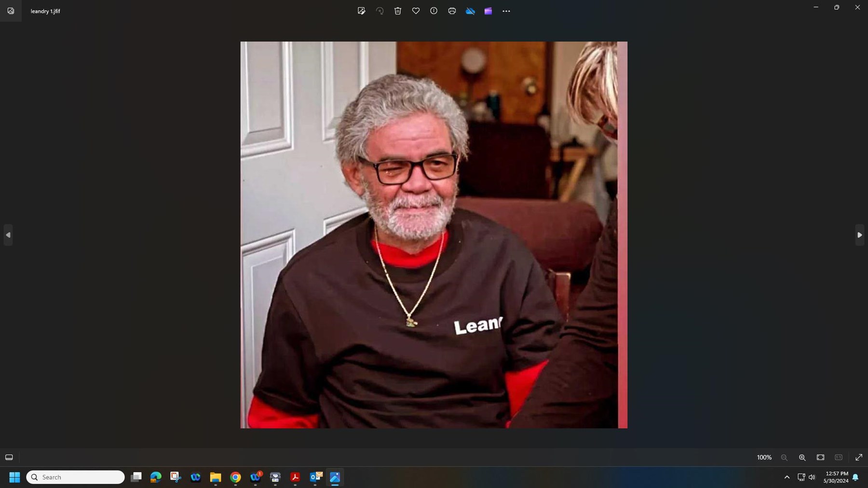Go to the next photo

(x=860, y=235)
